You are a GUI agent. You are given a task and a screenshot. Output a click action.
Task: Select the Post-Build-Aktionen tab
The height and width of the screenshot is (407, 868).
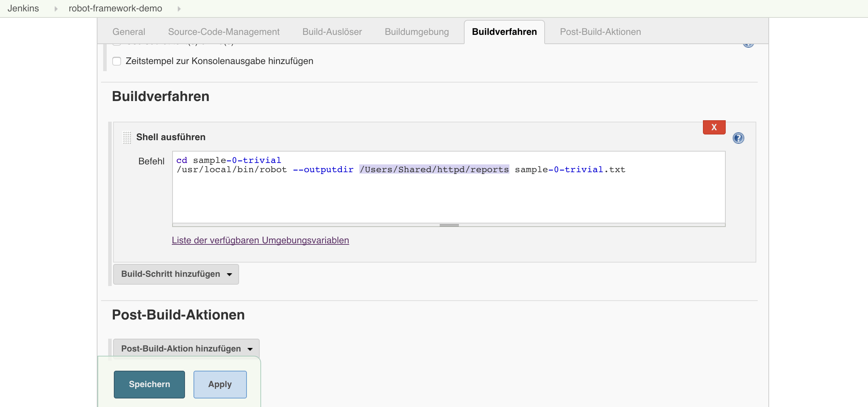[x=600, y=32]
